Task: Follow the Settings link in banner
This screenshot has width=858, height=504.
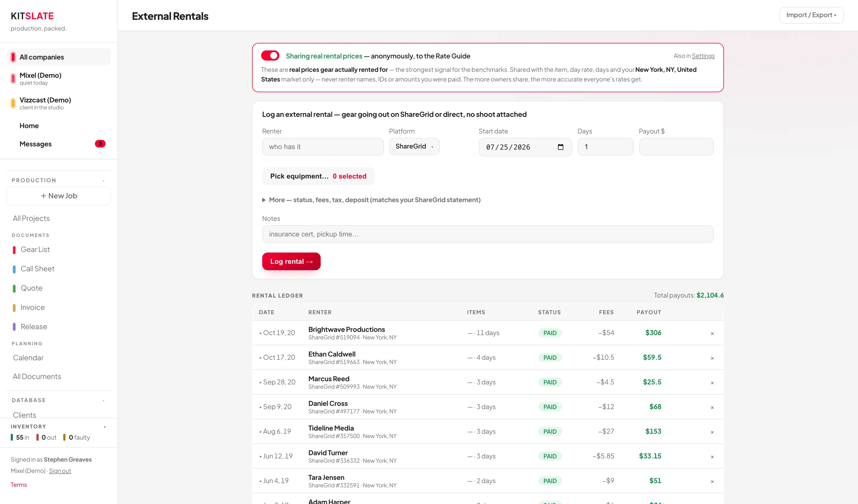Action: click(703, 56)
